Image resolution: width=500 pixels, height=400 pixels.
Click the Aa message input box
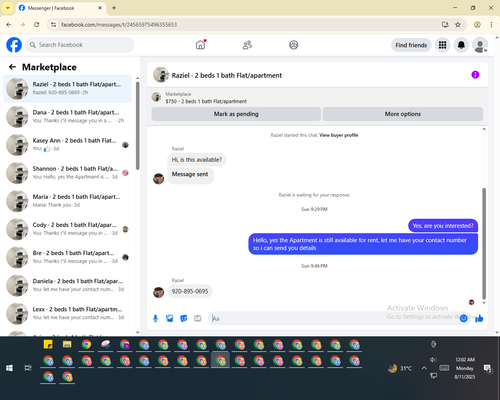click(333, 319)
